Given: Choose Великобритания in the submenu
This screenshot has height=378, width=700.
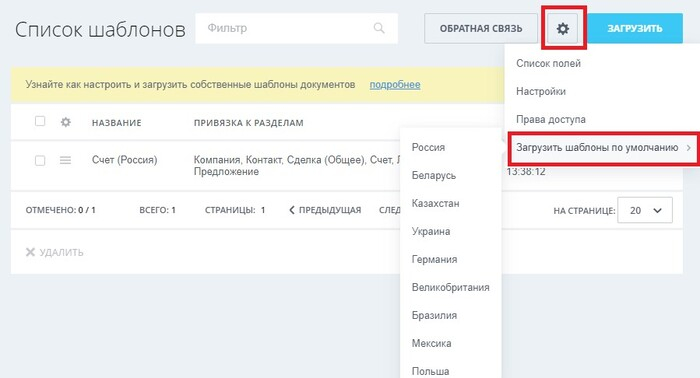Looking at the screenshot, I should [450, 287].
